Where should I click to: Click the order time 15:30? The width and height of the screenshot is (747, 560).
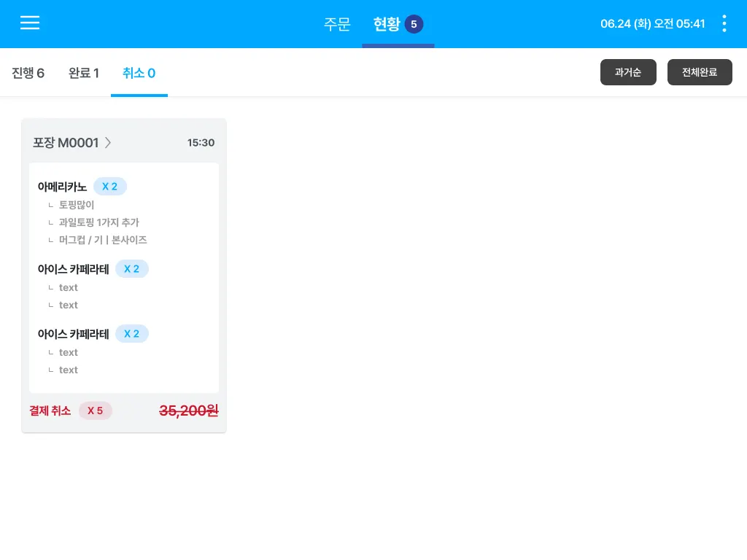click(201, 143)
